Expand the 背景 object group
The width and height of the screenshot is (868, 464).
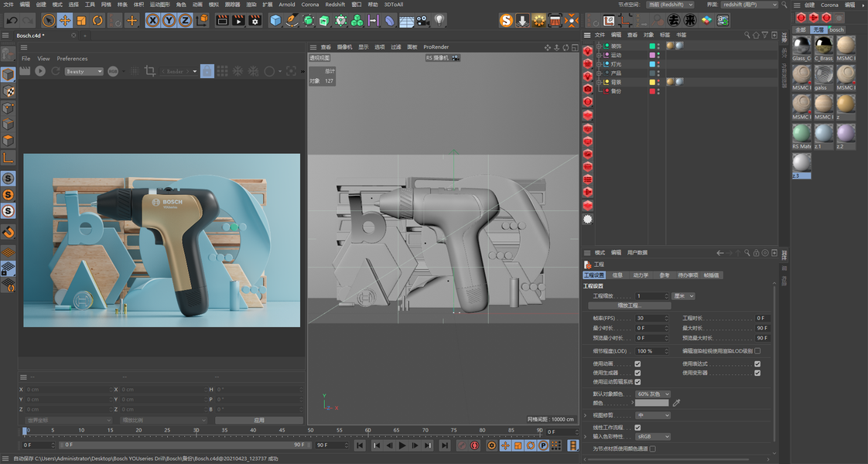click(599, 82)
